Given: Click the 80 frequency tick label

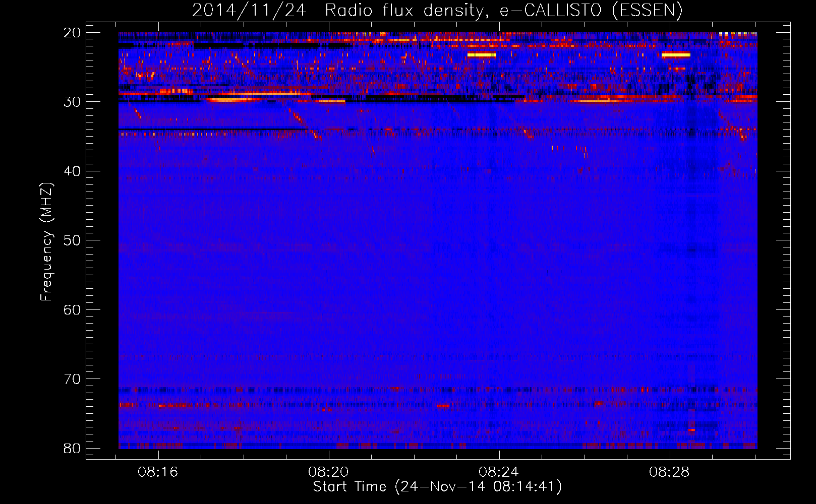Looking at the screenshot, I should pyautogui.click(x=72, y=448).
